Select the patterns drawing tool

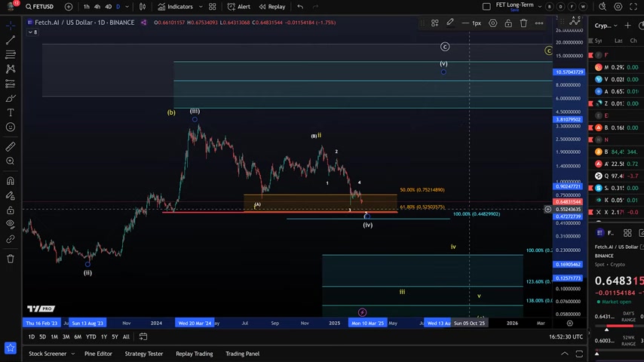pos(11,69)
